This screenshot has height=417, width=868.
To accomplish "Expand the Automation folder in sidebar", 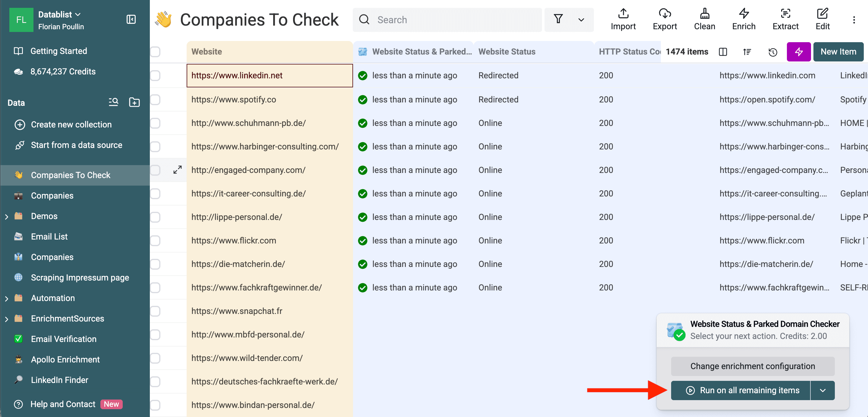I will 6,298.
